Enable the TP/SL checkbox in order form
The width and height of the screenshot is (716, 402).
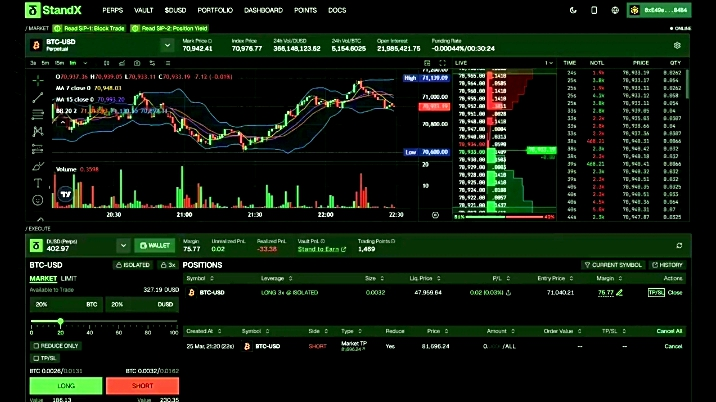point(36,358)
